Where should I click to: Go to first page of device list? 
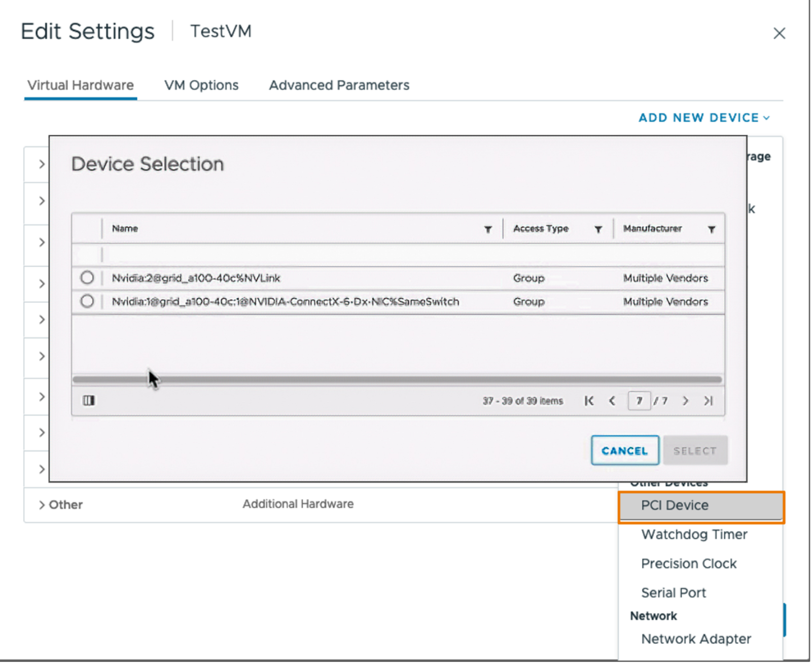(589, 401)
